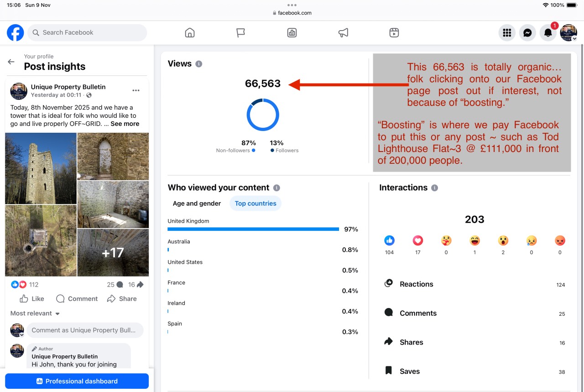Open the Home feed icon
Viewport: 584px width, 392px height.
point(190,33)
